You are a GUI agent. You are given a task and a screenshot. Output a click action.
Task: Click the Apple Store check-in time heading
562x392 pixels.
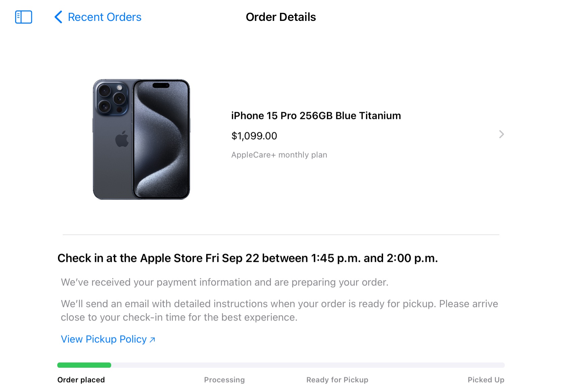pos(248,258)
